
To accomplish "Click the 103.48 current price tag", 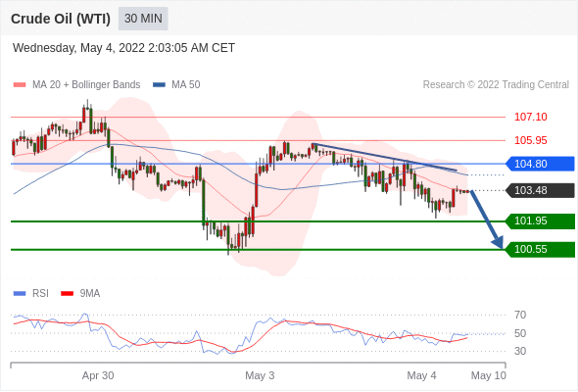I will coord(540,191).
